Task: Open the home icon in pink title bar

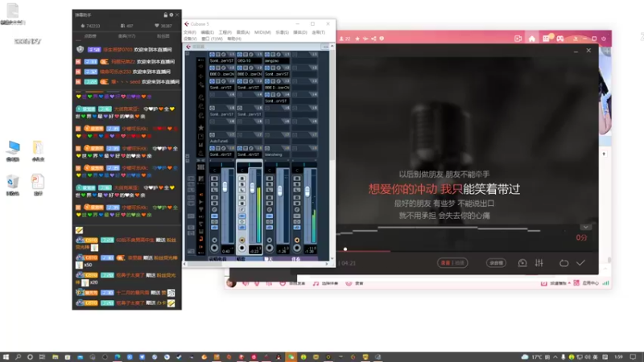Action: (x=532, y=39)
